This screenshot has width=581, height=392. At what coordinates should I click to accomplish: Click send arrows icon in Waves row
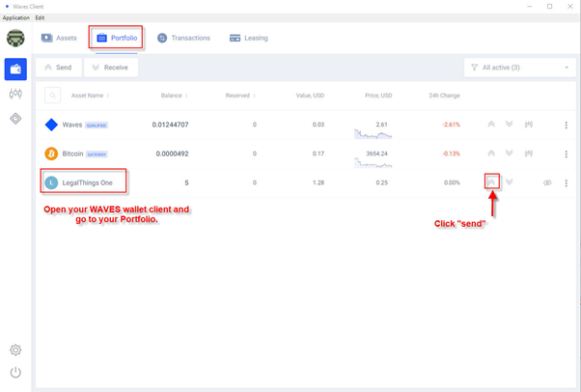pos(491,125)
